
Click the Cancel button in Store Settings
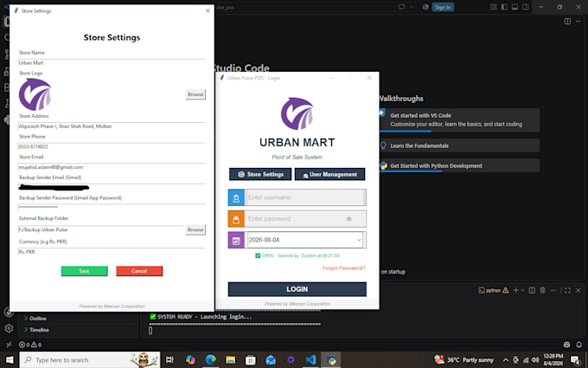(139, 271)
